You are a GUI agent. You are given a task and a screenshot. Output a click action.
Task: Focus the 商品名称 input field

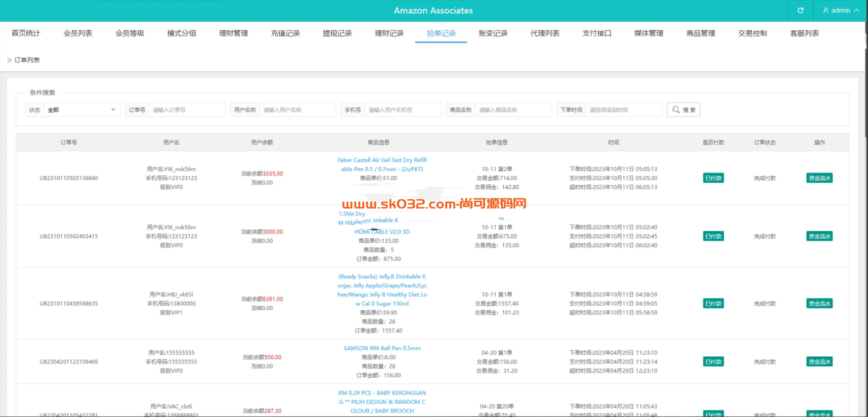click(514, 110)
